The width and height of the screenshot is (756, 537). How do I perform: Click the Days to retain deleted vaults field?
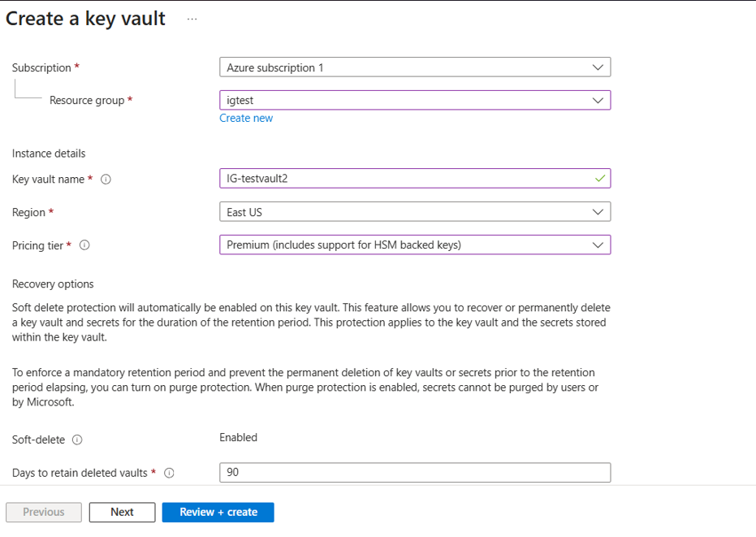pos(415,472)
